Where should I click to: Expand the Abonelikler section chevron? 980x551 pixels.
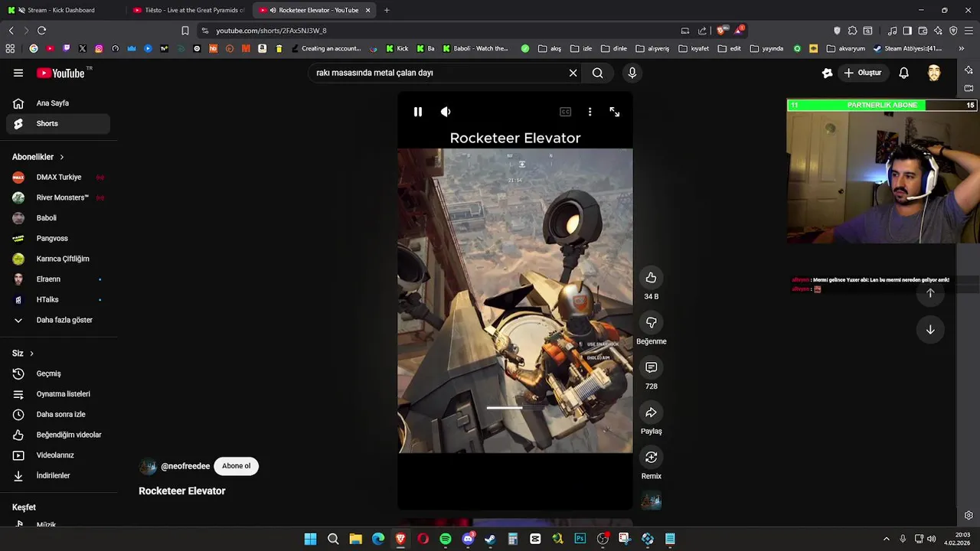click(x=62, y=157)
